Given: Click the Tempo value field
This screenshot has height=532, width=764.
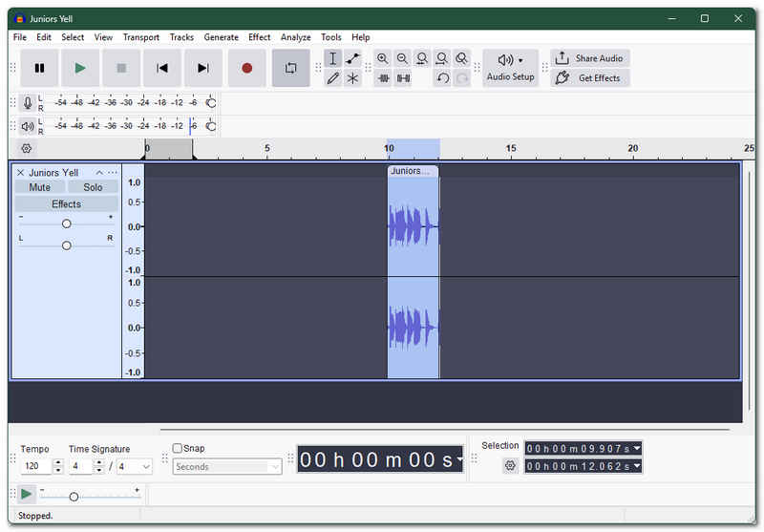Looking at the screenshot, I should (35, 466).
